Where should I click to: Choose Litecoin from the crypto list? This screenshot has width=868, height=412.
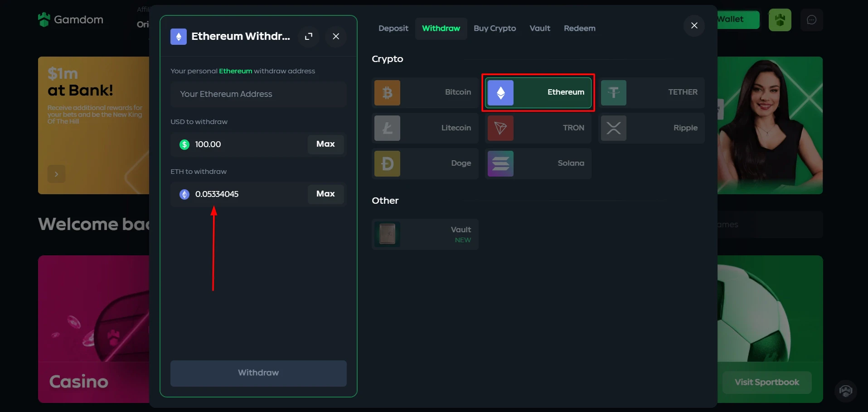pos(425,128)
